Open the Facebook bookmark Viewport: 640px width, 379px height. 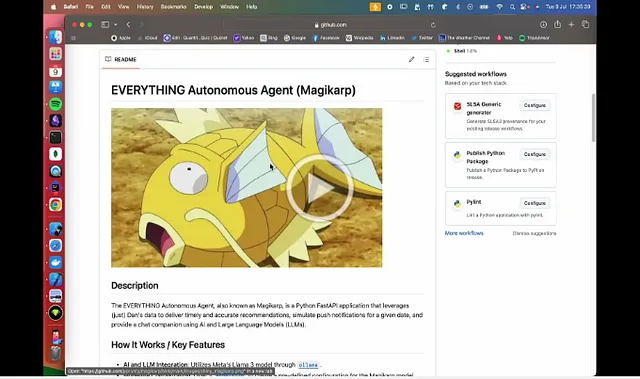[326, 38]
